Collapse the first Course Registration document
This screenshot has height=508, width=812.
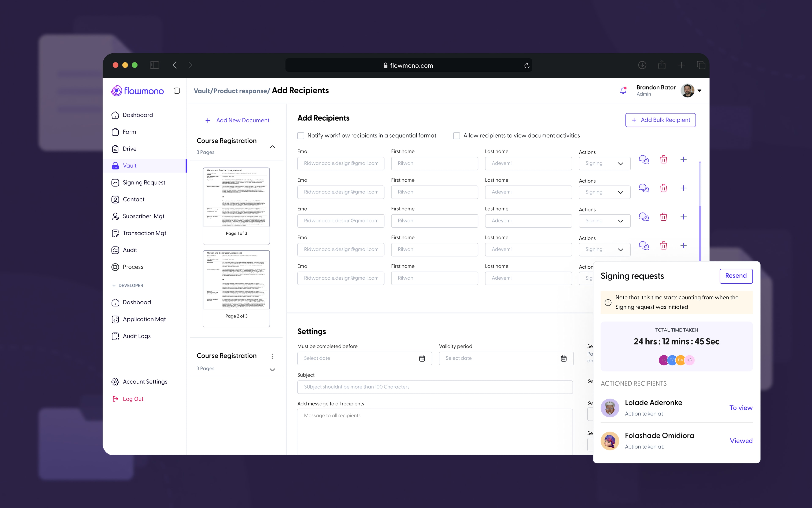(x=272, y=147)
